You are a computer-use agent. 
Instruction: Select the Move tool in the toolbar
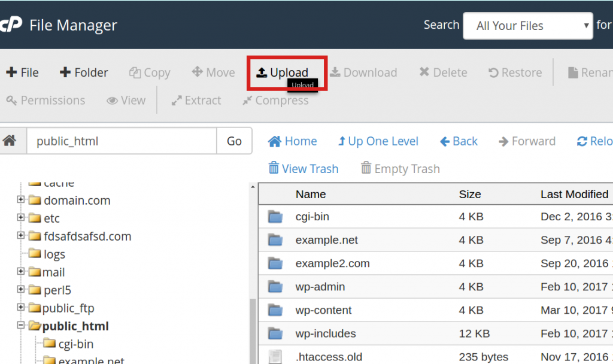coord(213,72)
